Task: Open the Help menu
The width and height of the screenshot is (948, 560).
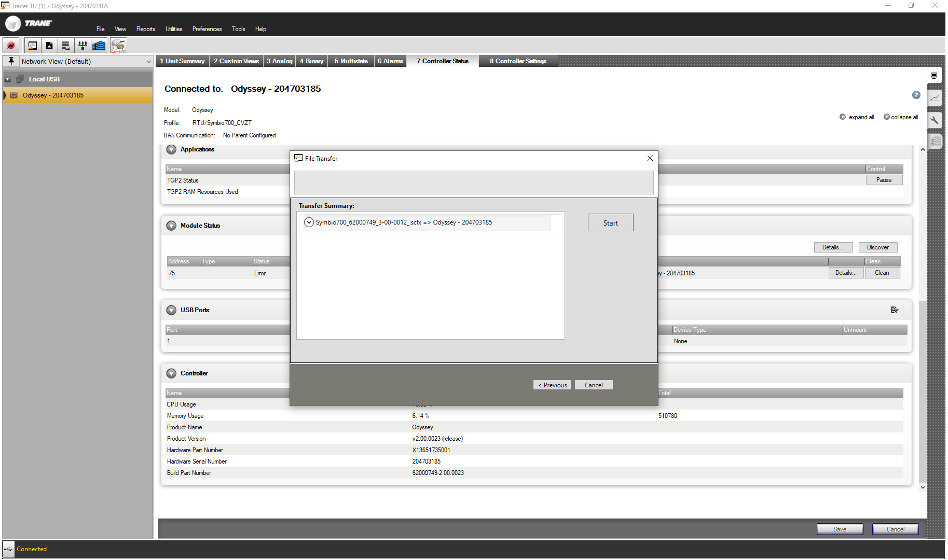Action: pos(260,29)
